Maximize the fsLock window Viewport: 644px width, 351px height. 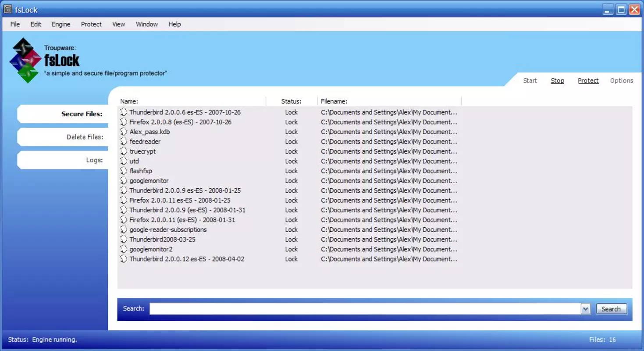point(621,10)
